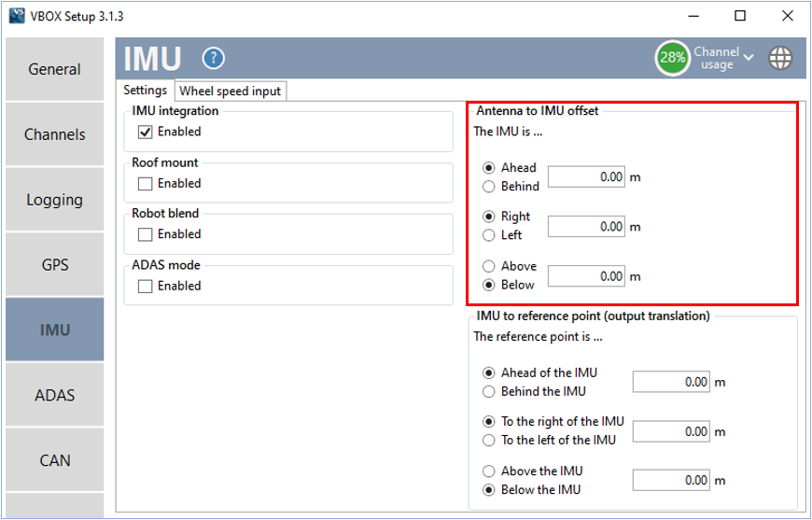Click the Above/Below antenna offset field
Image resolution: width=812 pixels, height=520 pixels.
(586, 276)
